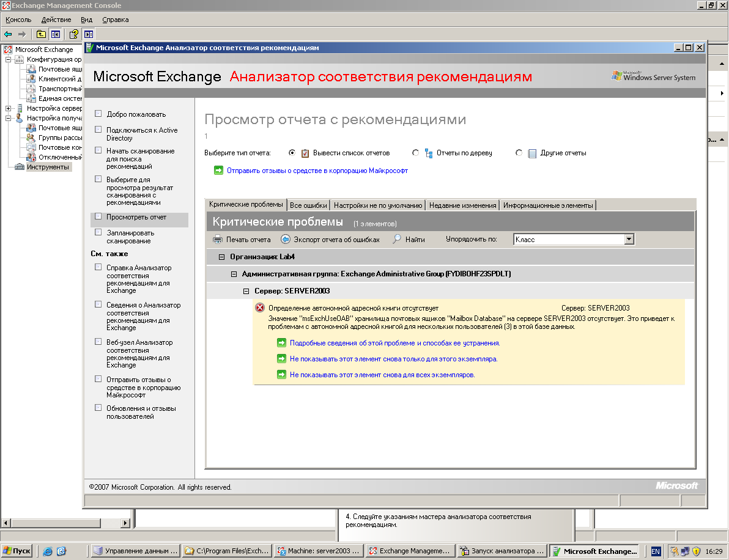Click the Windows Server System logo
Image resolution: width=729 pixels, height=560 pixels.
click(654, 76)
